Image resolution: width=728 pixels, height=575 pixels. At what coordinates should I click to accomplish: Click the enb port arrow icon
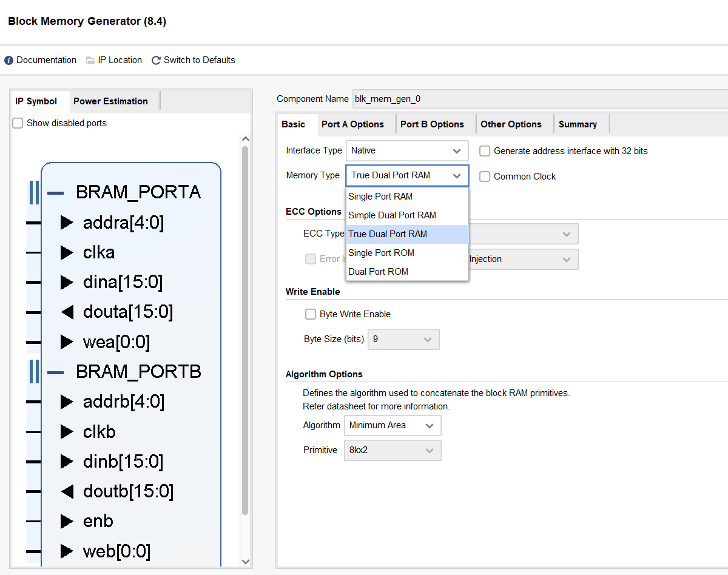[67, 521]
